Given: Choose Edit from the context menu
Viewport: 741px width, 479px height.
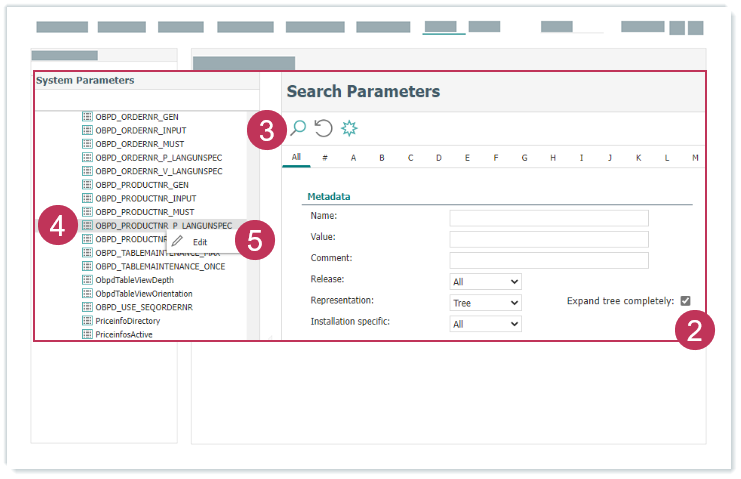Looking at the screenshot, I should tap(200, 242).
